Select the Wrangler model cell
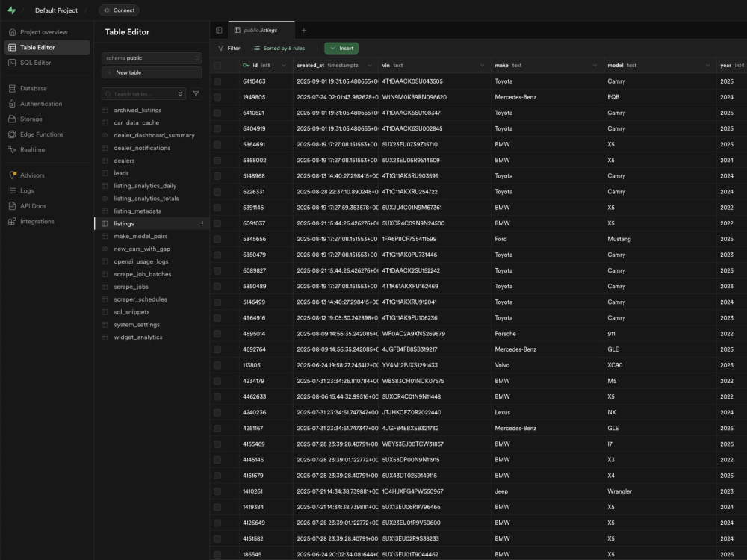This screenshot has width=747, height=560. 660,491
